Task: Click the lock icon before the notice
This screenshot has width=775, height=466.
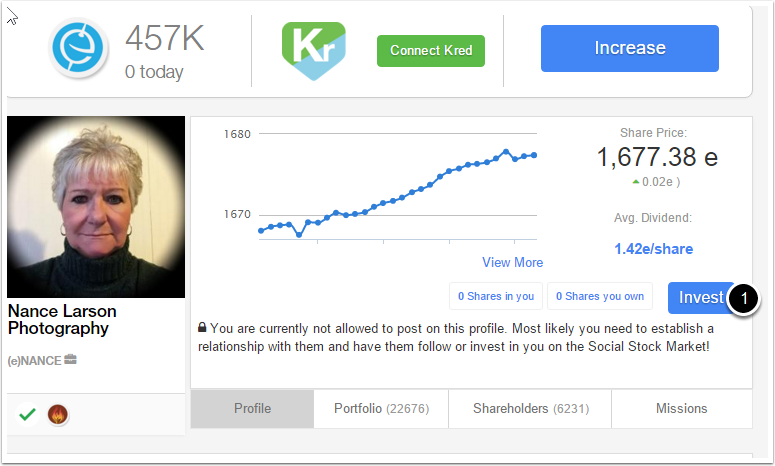Action: 202,327
